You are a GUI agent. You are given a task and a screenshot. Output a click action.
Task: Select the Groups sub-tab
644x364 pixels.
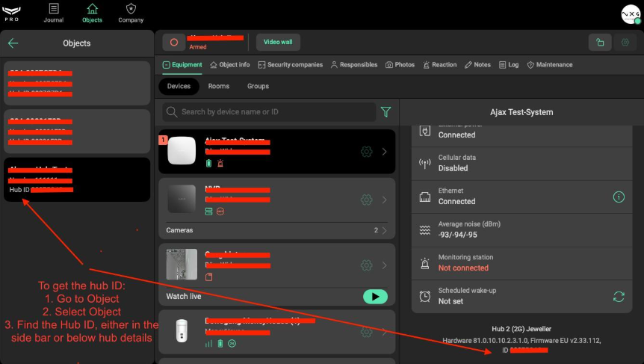coord(258,86)
